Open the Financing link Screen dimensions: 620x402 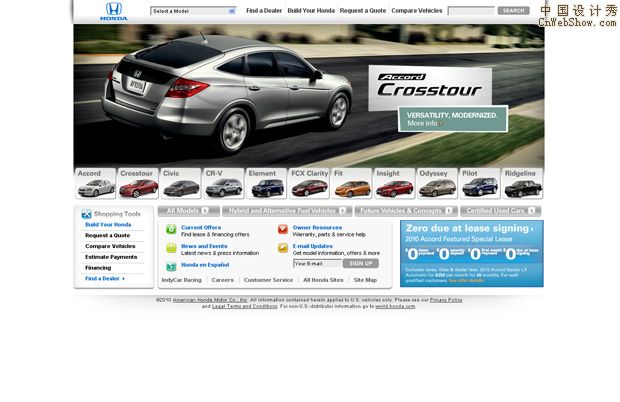98,268
